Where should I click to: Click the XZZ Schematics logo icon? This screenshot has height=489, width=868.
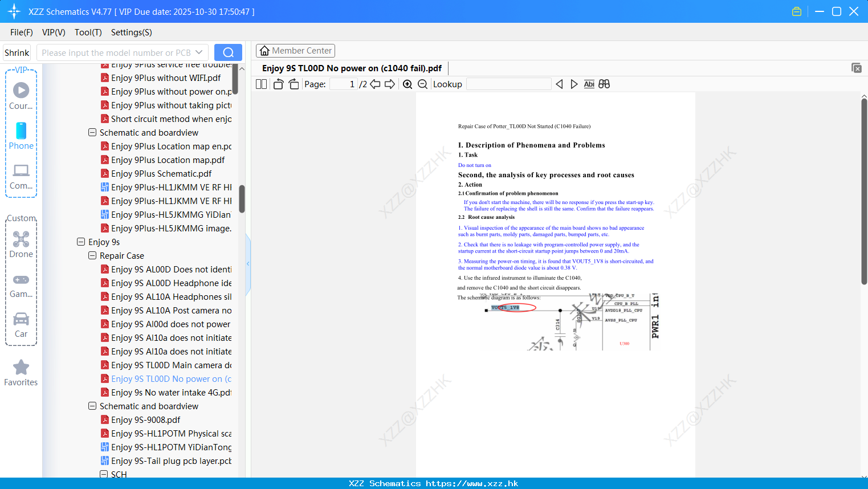point(14,11)
